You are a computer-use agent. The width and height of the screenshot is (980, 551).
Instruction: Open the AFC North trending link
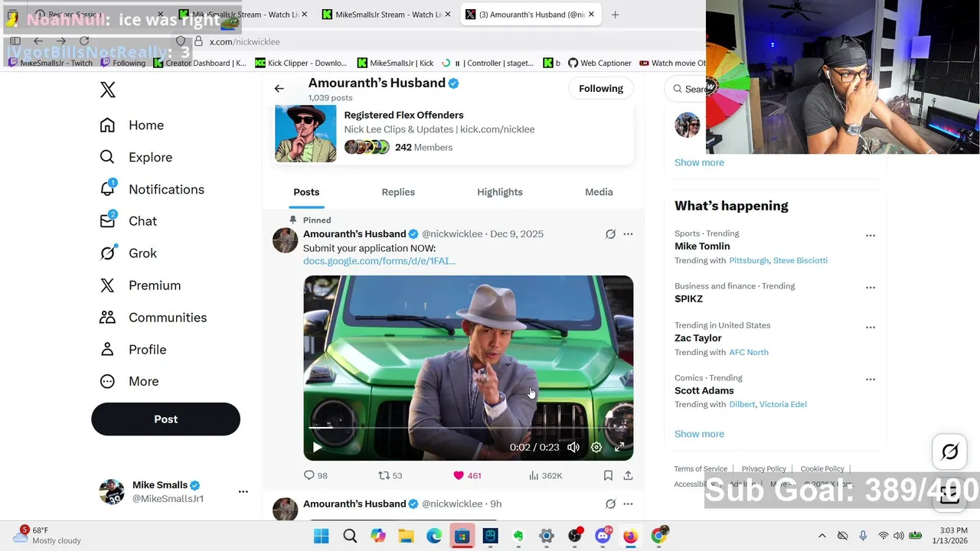pos(749,353)
